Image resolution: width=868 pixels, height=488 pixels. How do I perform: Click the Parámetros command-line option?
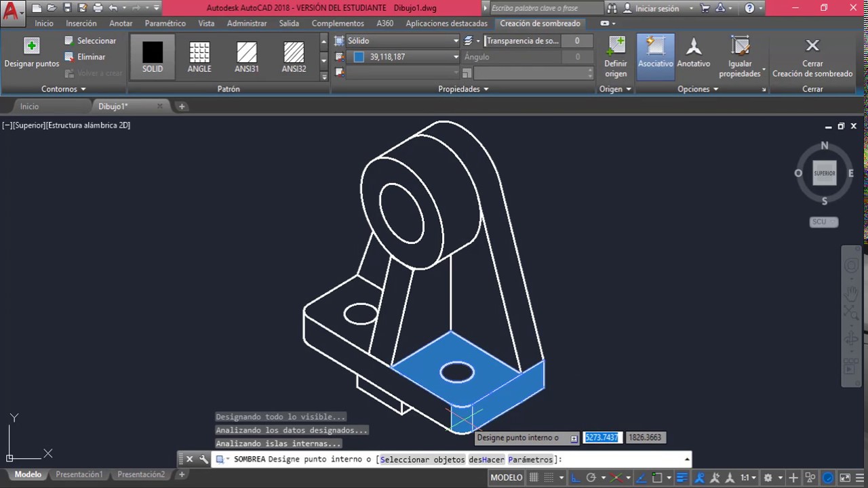(x=530, y=460)
